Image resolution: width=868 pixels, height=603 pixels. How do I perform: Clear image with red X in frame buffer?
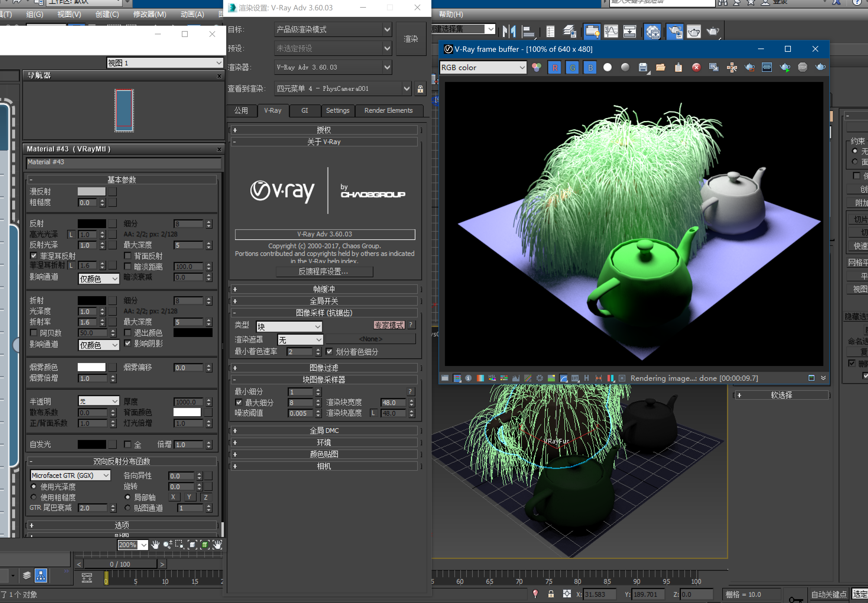pyautogui.click(x=696, y=68)
